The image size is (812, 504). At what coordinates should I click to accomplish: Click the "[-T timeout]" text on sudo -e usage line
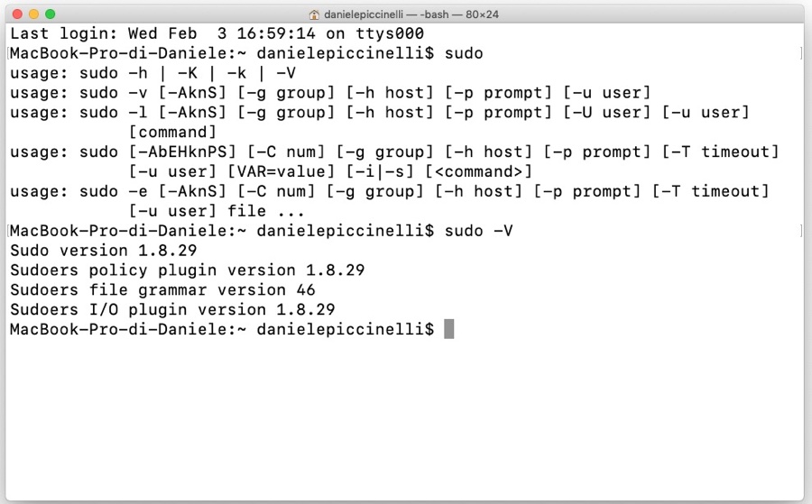pyautogui.click(x=713, y=191)
